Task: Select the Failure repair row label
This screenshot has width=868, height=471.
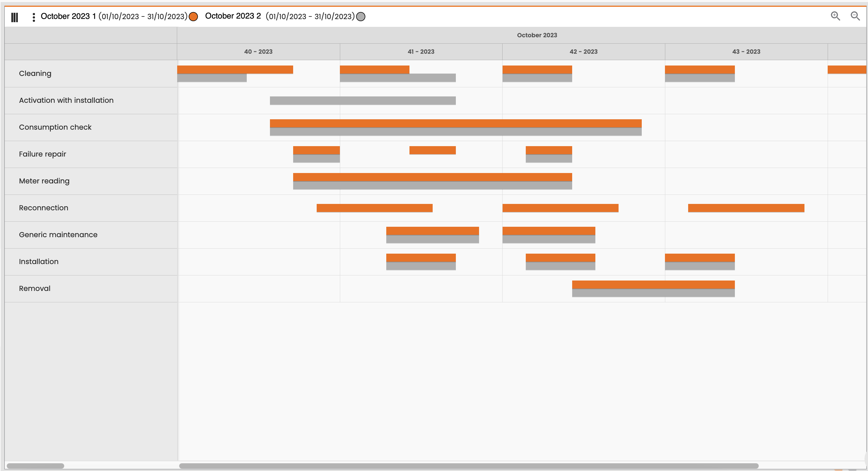Action: coord(42,154)
